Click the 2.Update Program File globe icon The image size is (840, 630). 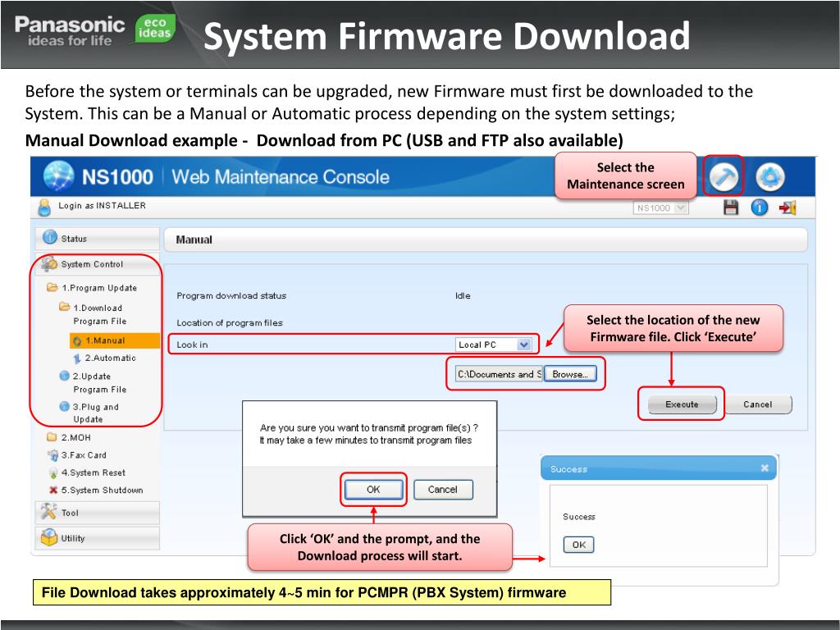[x=64, y=376]
